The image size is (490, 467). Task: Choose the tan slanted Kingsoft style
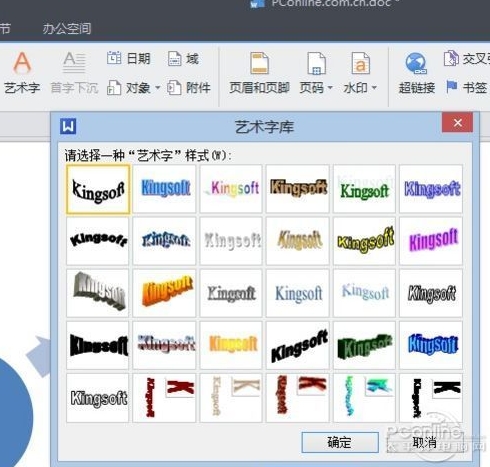pos(298,241)
